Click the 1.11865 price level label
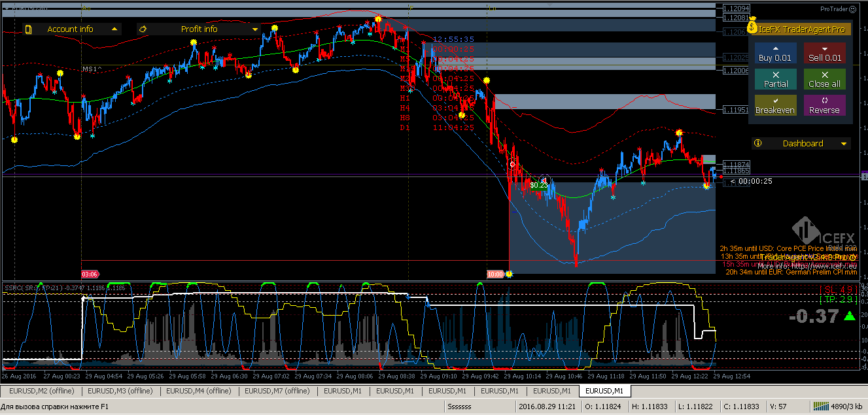This screenshot has width=868, height=415. pyautogui.click(x=736, y=171)
